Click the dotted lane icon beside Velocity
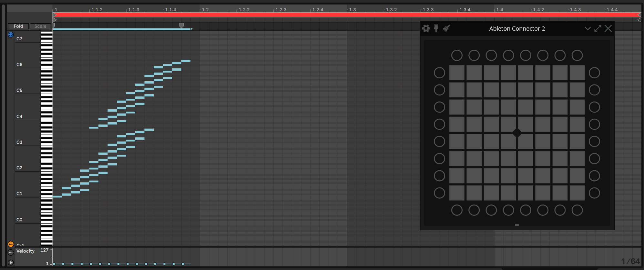Viewport: 644px width, 270px height. coord(11,252)
